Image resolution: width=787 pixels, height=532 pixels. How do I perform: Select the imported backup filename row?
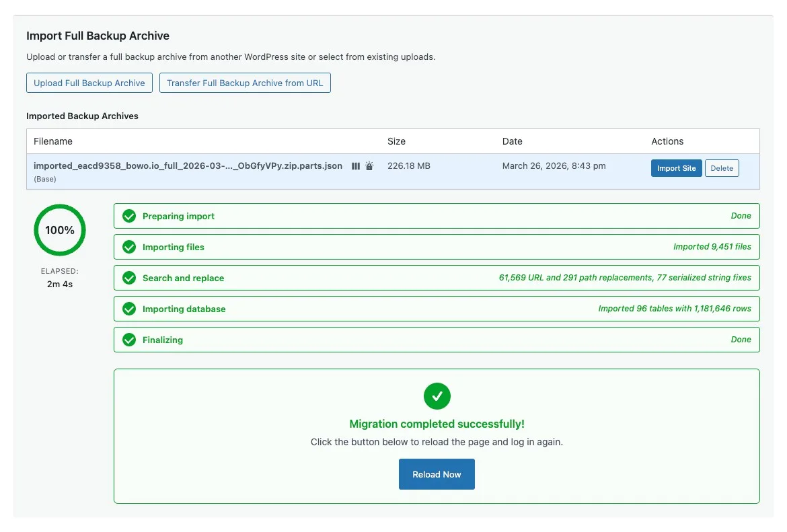pos(188,166)
